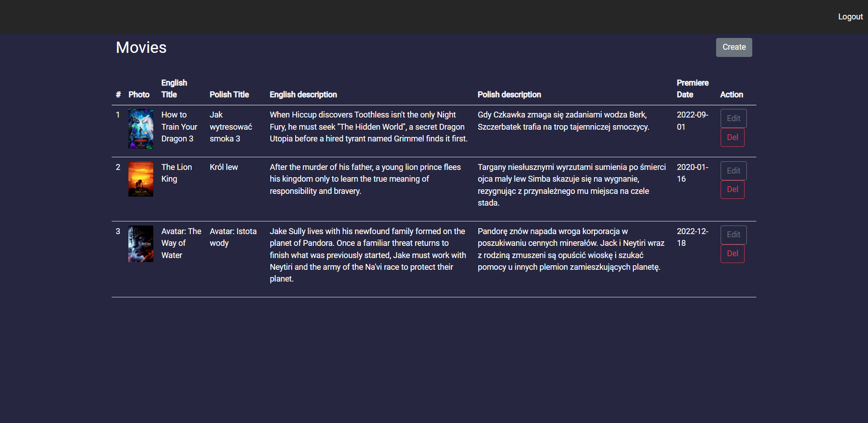Image resolution: width=868 pixels, height=423 pixels.
Task: Click the Logout link
Action: [849, 17]
